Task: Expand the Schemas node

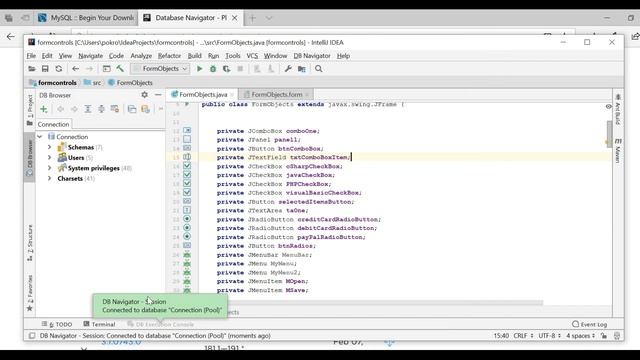Action: (49, 147)
